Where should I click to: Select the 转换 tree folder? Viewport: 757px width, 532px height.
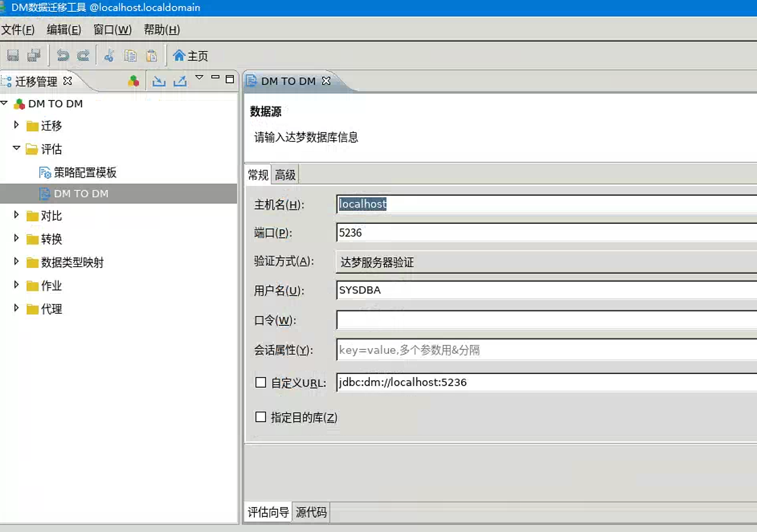(x=51, y=239)
